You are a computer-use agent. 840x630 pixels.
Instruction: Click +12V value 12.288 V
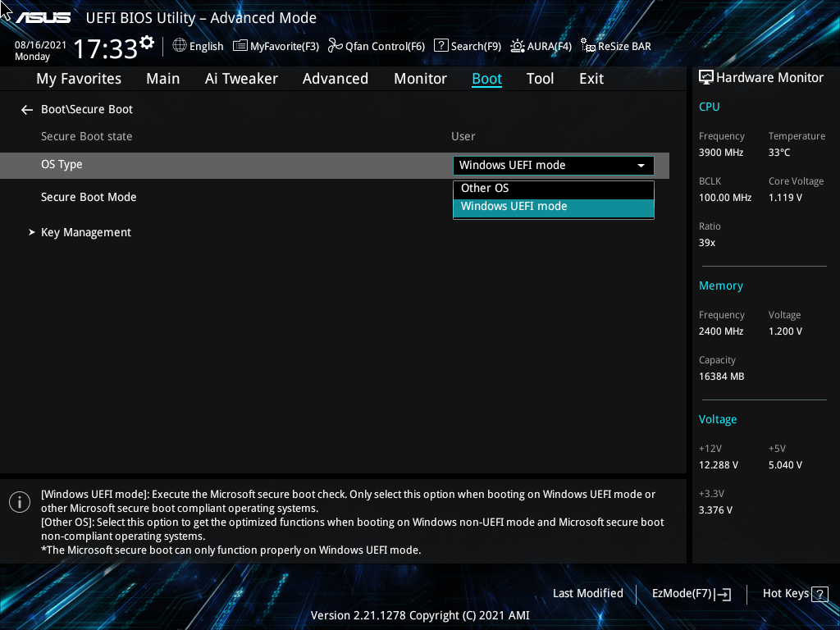point(718,465)
